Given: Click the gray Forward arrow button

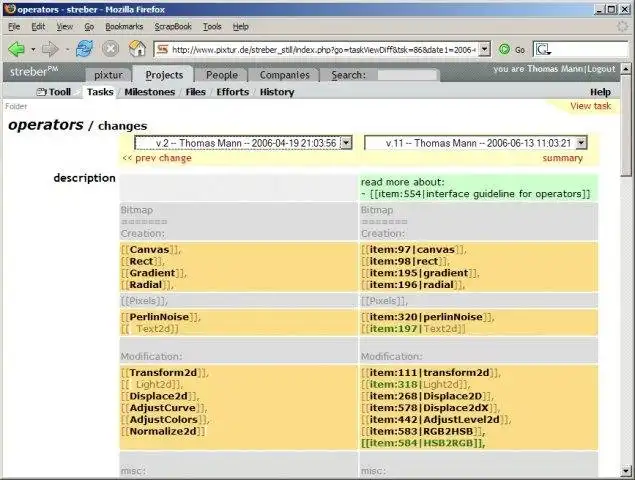Looking at the screenshot, I should 50,49.
